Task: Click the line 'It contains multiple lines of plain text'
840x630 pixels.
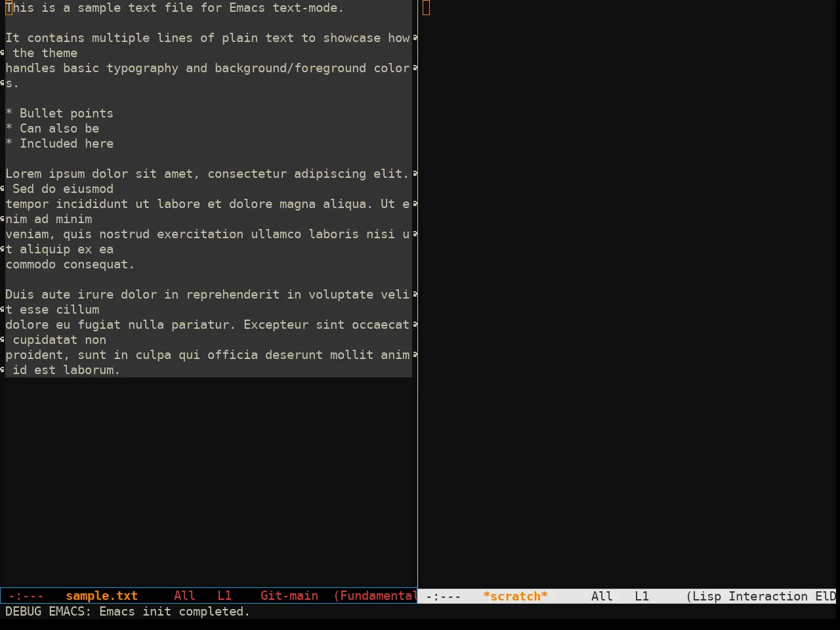Action: [x=207, y=38]
